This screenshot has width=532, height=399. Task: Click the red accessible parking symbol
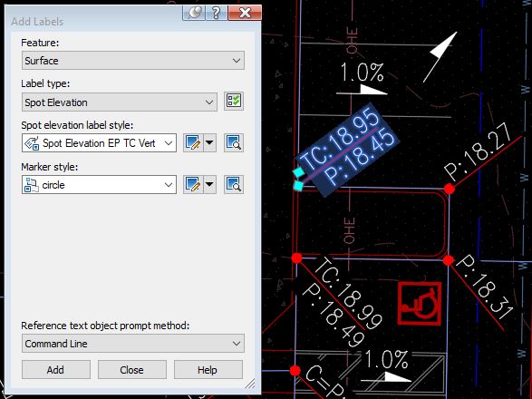(x=420, y=303)
